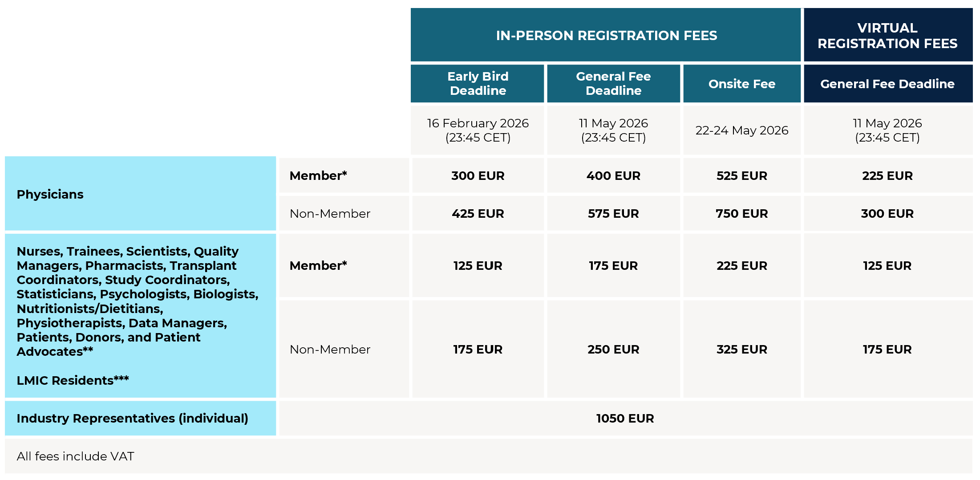
Task: Click the Physicians category row label
Action: click(50, 194)
